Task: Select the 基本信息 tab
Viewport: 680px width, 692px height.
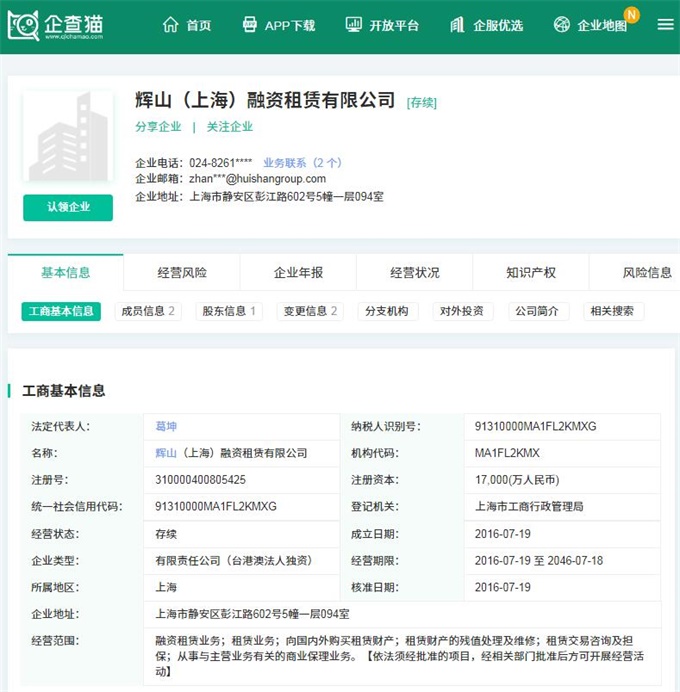Action: 65,272
